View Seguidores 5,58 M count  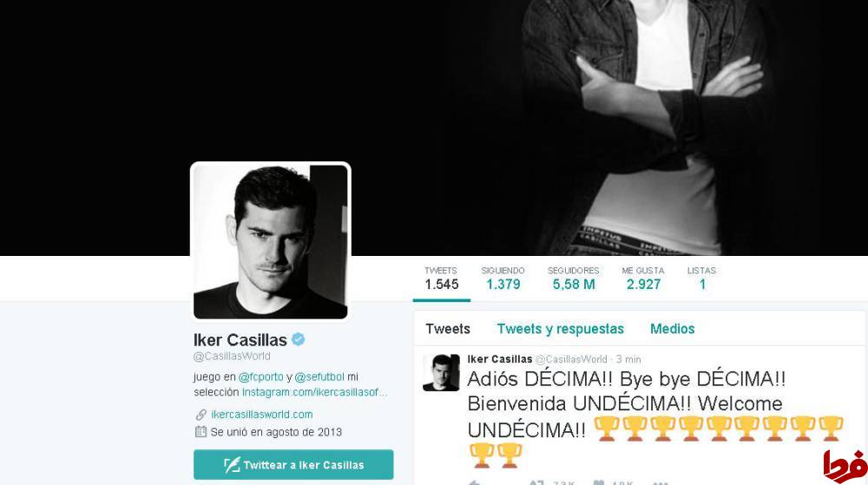[574, 279]
